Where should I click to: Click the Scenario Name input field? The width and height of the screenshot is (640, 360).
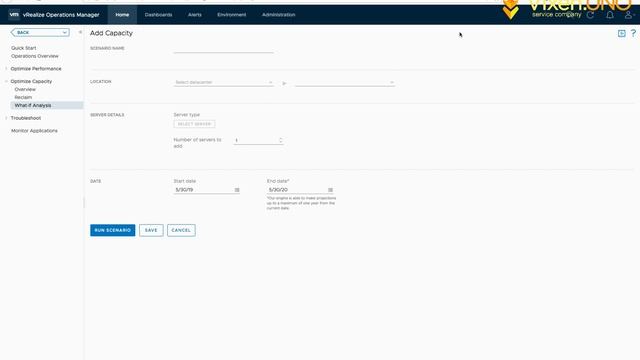[x=223, y=49]
